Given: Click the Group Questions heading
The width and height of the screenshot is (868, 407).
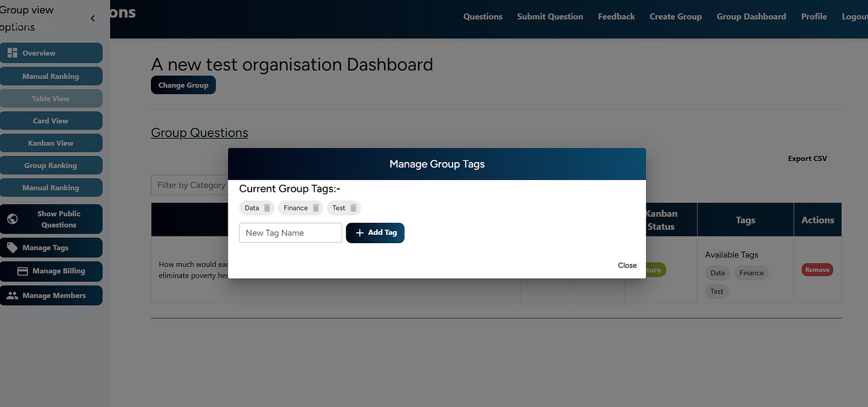Looking at the screenshot, I should click(x=200, y=132).
